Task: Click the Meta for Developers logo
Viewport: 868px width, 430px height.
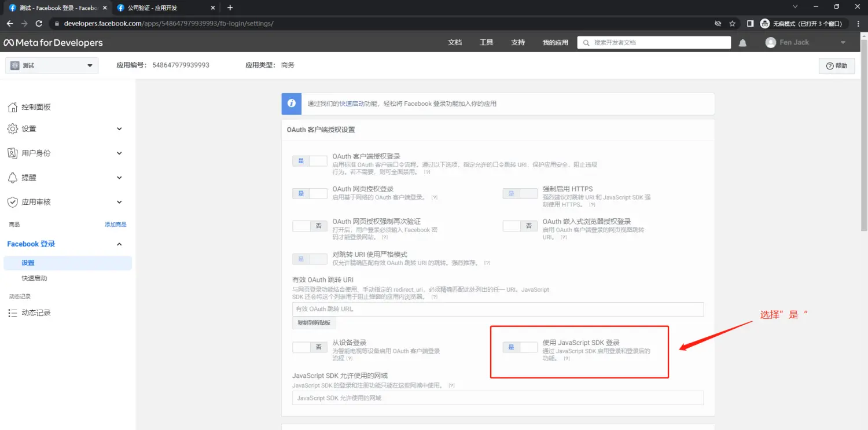Action: click(53, 43)
